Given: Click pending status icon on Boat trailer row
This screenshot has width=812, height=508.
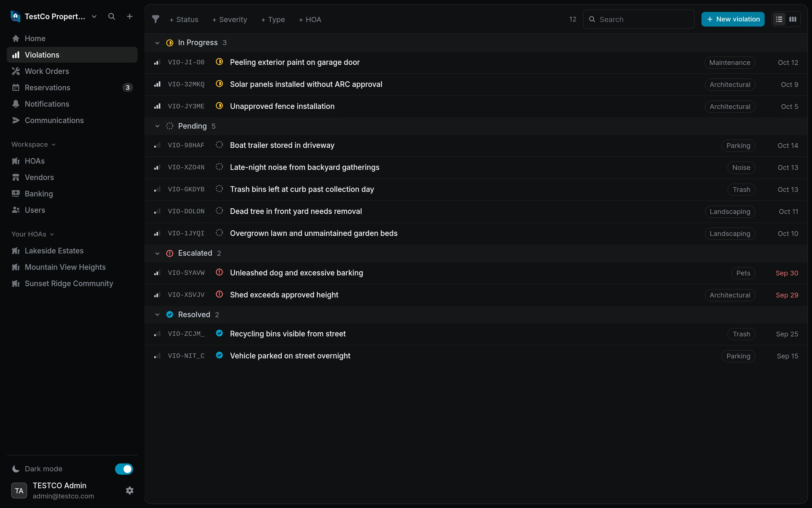Looking at the screenshot, I should pos(219,145).
